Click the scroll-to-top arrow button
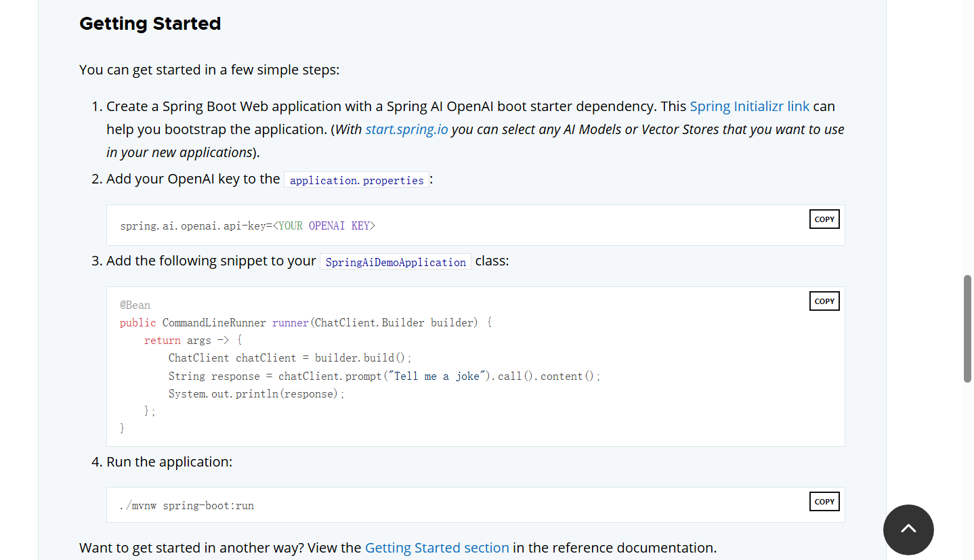The height and width of the screenshot is (560, 974). click(x=908, y=530)
